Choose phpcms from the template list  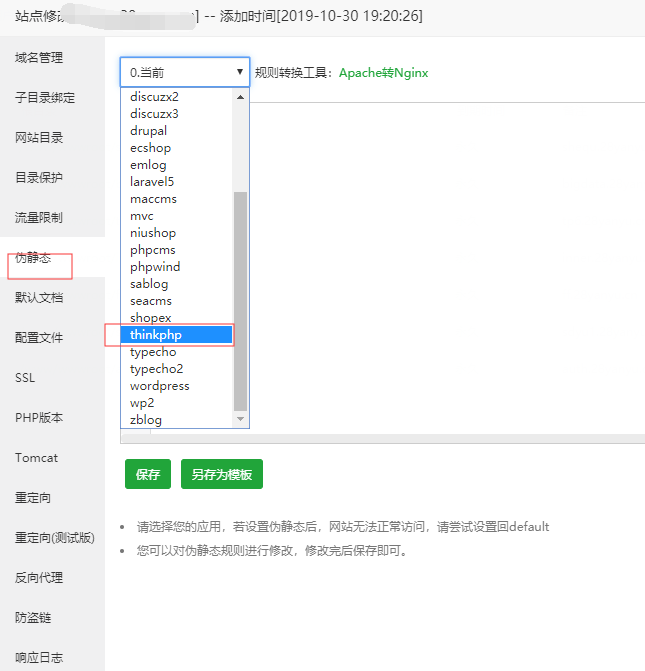176,250
